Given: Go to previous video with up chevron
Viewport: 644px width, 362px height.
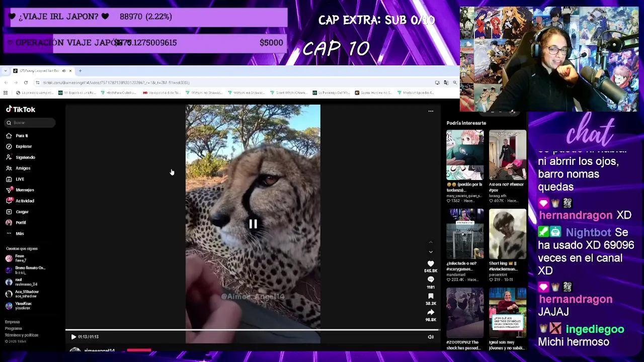Looking at the screenshot, I should coord(431,242).
